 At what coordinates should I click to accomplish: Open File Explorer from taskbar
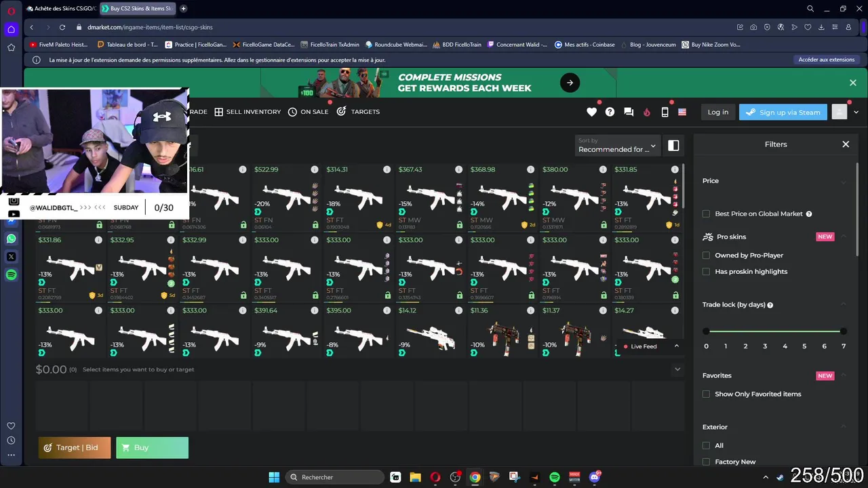pos(415,477)
